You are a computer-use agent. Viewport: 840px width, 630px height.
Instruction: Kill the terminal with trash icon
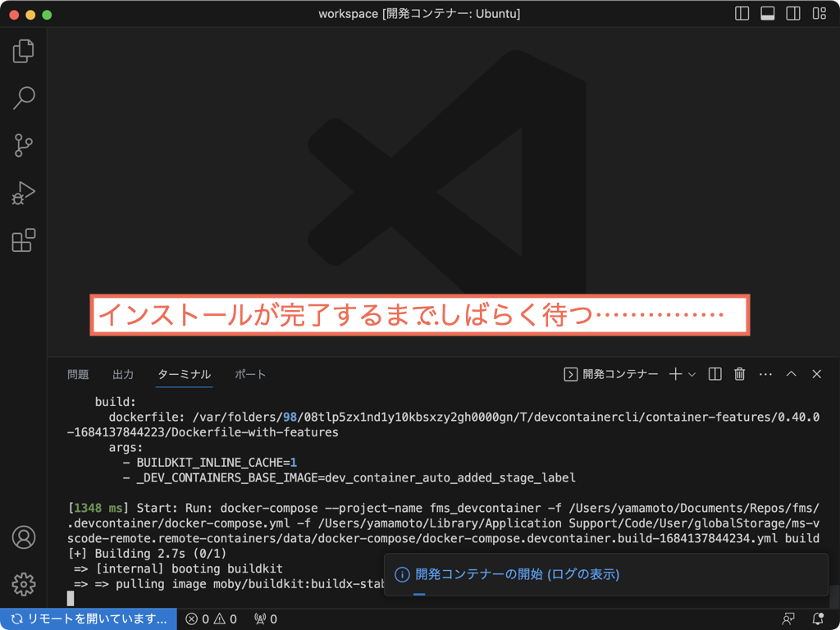(x=740, y=374)
